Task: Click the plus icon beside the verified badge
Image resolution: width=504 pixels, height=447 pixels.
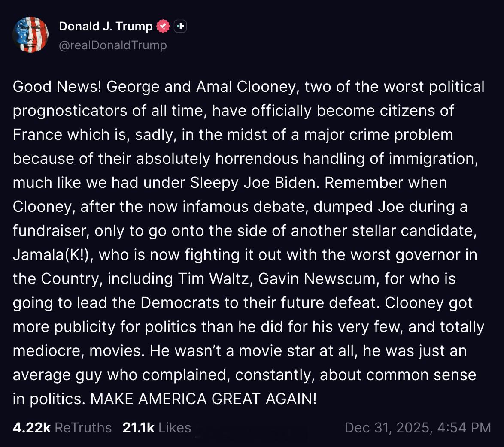Action: point(180,26)
